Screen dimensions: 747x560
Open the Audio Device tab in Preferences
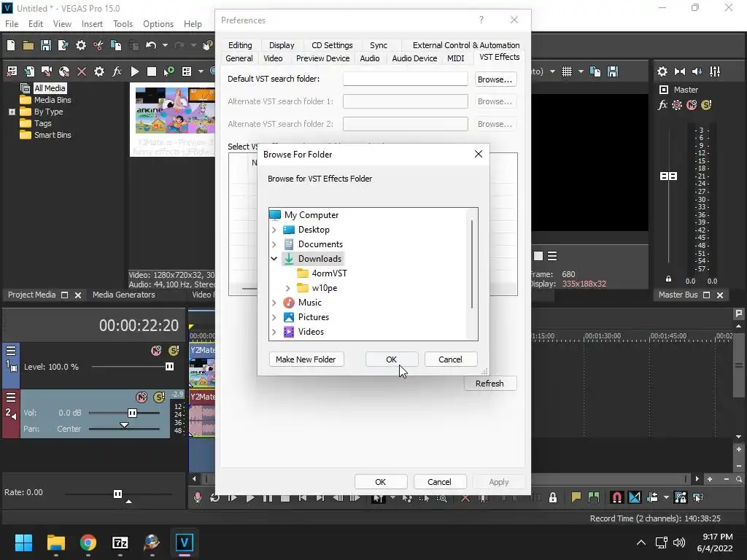point(414,58)
